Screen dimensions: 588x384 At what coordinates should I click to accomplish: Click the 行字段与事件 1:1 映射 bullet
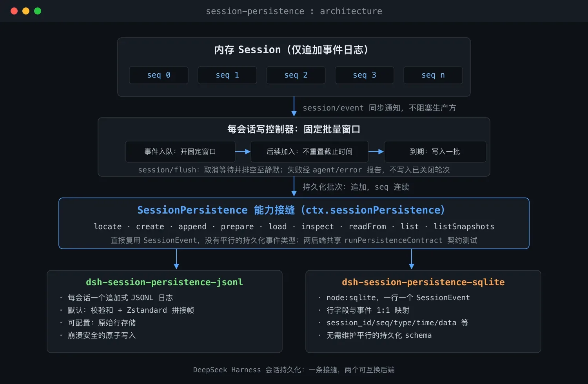click(364, 310)
